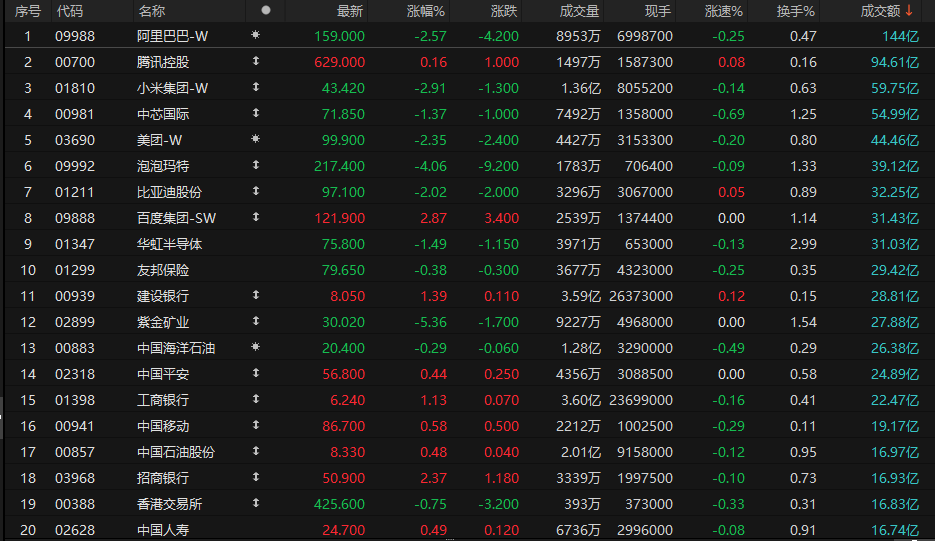Click the arrow marker beside 中国移动

(256, 425)
